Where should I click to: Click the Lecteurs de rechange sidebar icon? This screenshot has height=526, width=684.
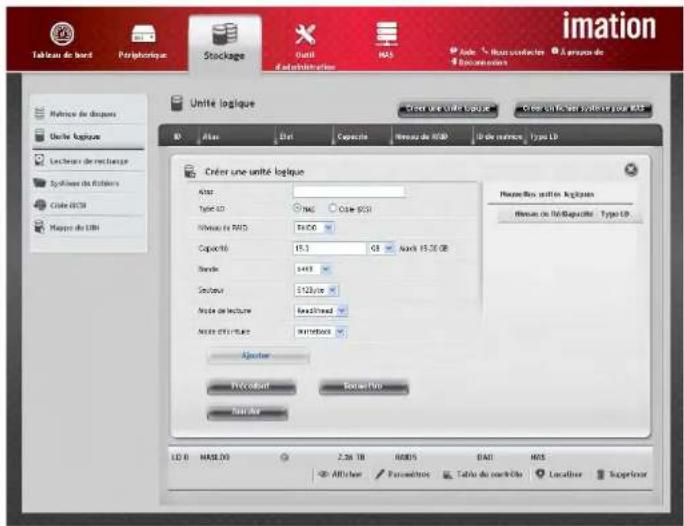click(x=39, y=160)
